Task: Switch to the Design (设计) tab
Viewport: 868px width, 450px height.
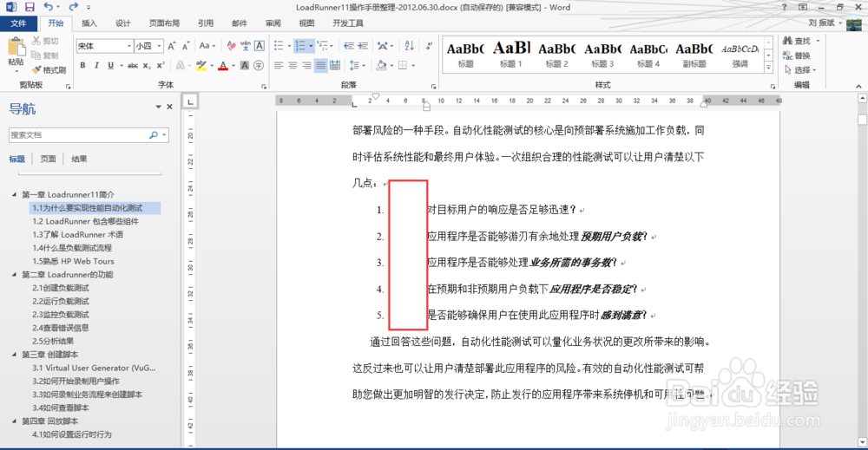Action: [123, 23]
